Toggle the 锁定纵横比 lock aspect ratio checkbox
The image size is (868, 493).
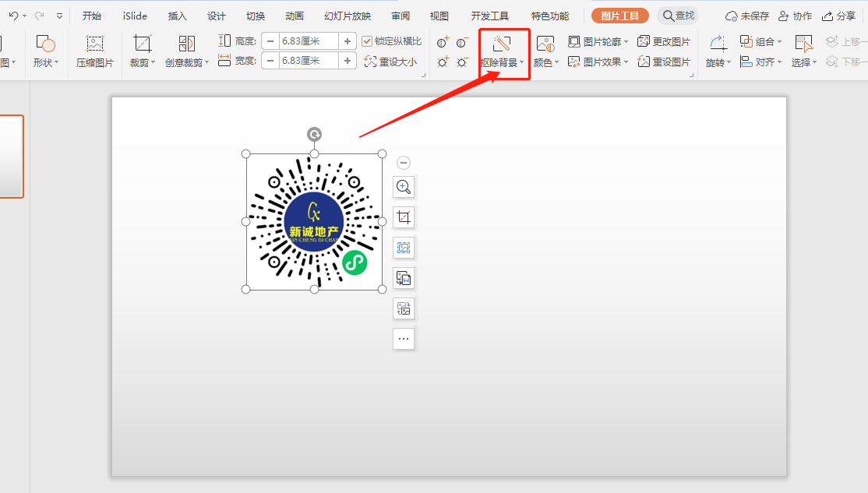coord(366,41)
